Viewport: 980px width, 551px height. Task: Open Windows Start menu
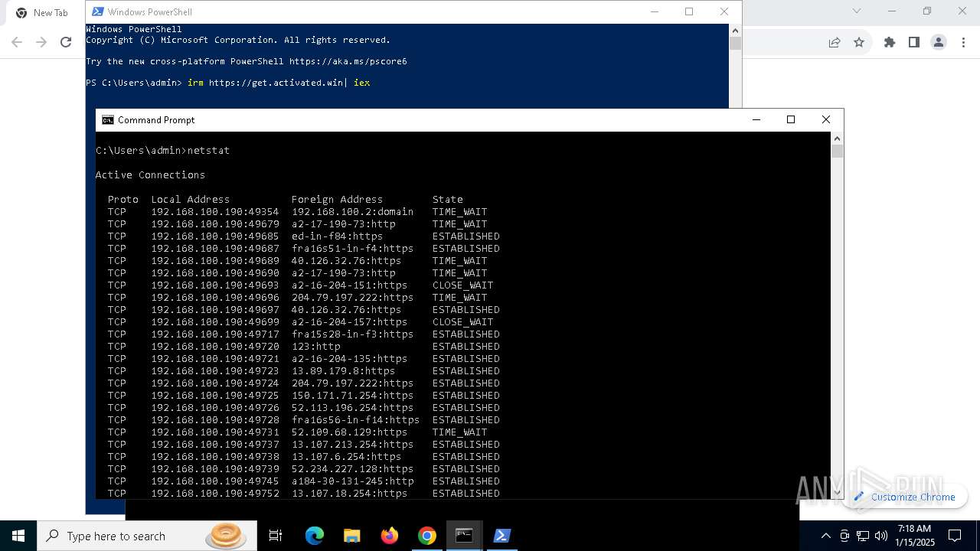pos(18,536)
